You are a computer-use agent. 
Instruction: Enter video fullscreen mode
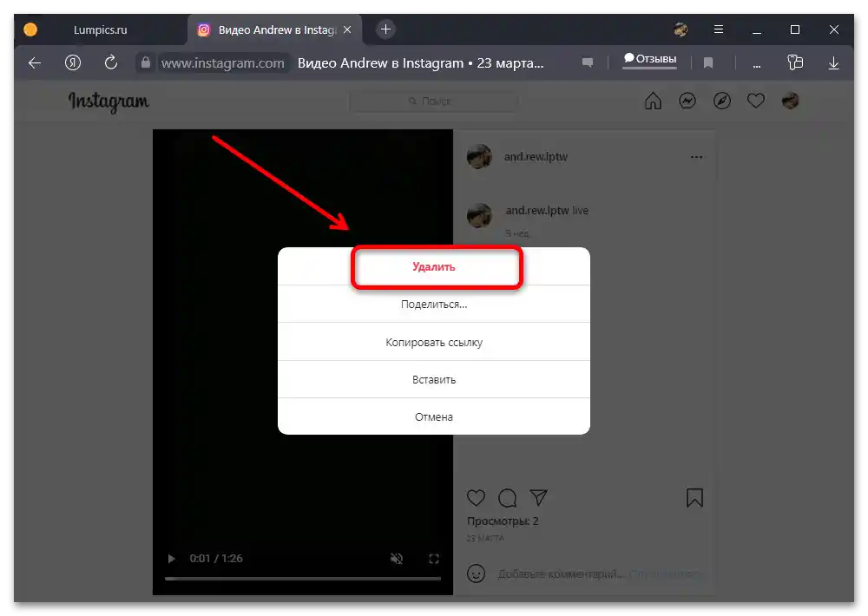[x=434, y=559]
